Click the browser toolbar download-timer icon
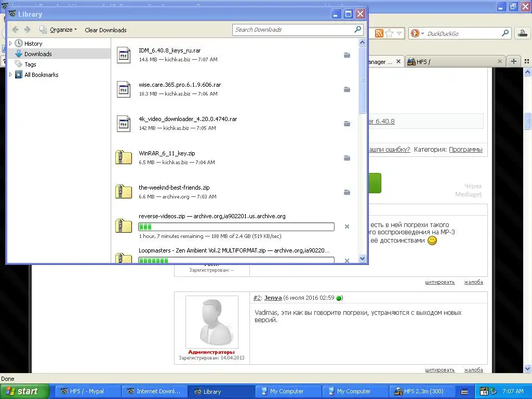Screen dimensions: 532x399 [x=523, y=33]
